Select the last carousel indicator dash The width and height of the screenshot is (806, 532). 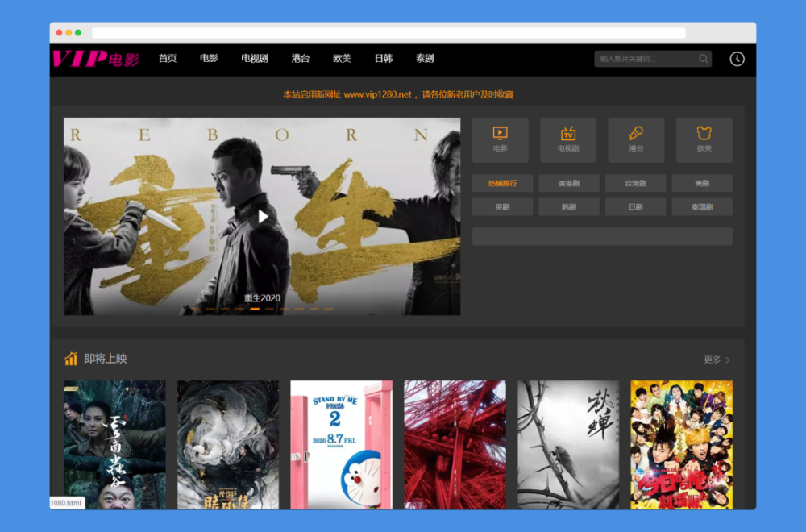click(x=329, y=309)
